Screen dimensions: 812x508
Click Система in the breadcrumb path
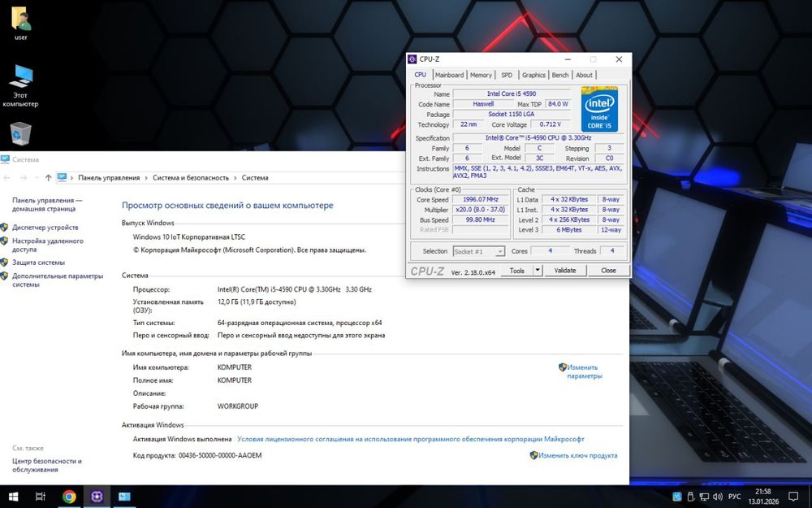click(255, 178)
